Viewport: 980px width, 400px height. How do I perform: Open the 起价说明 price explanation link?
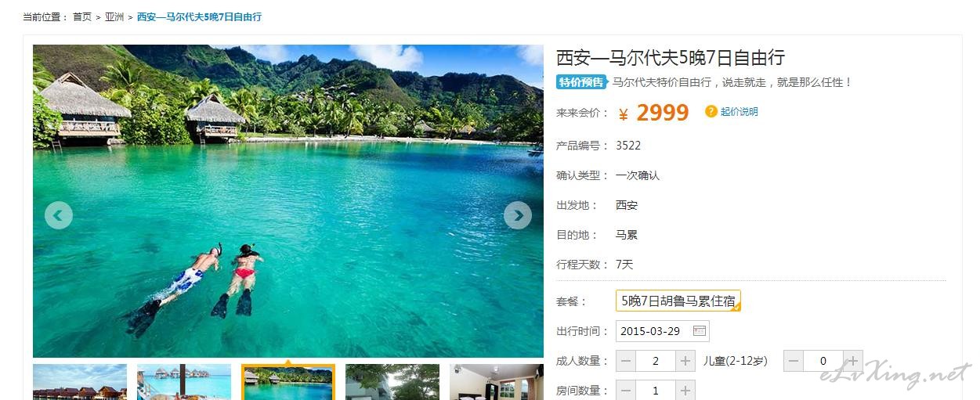(x=740, y=112)
